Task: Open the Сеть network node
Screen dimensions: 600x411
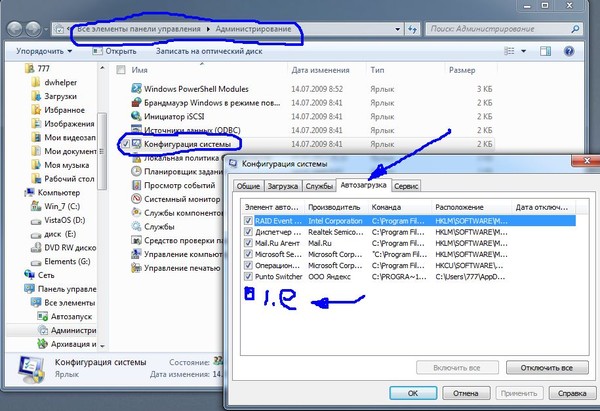Action: (40, 275)
